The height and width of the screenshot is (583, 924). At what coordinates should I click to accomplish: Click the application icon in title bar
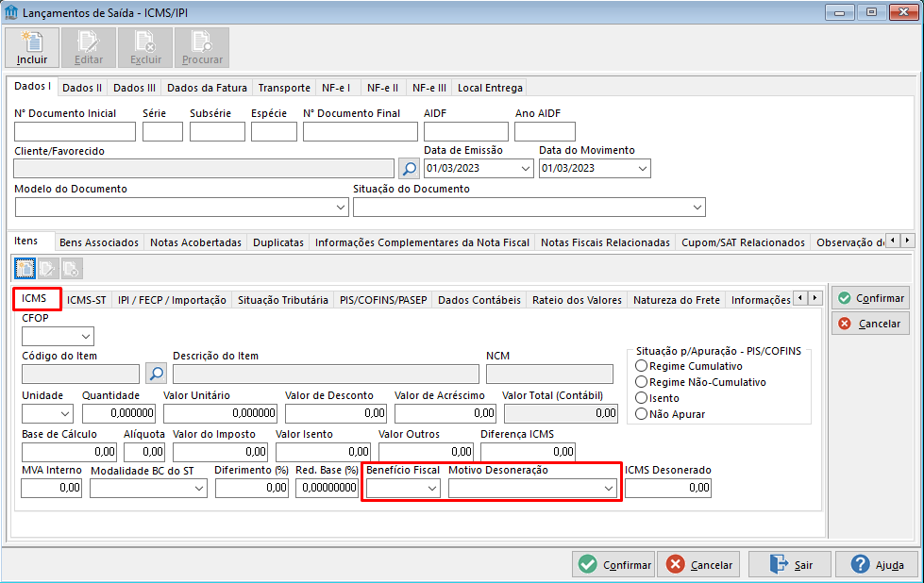coord(11,11)
